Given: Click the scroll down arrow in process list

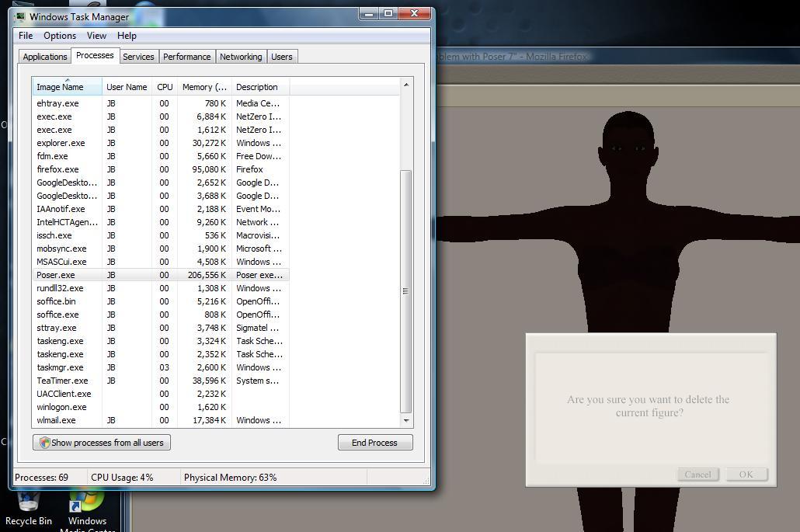Looking at the screenshot, I should click(405, 420).
